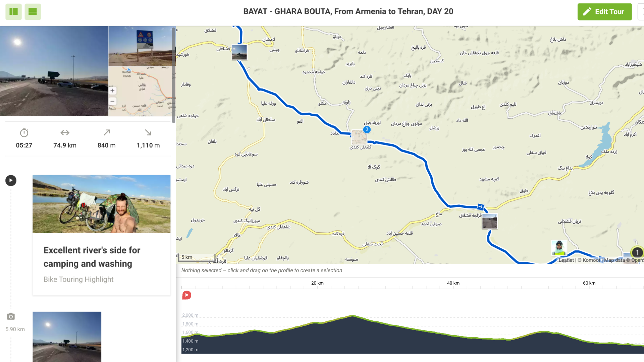Switch to stacked rows layout view

pyautogui.click(x=33, y=12)
